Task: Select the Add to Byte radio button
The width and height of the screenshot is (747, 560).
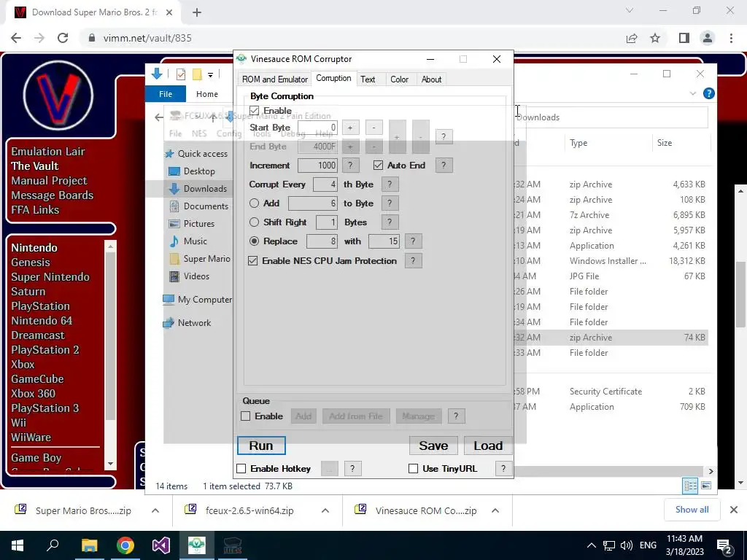Action: pyautogui.click(x=254, y=203)
